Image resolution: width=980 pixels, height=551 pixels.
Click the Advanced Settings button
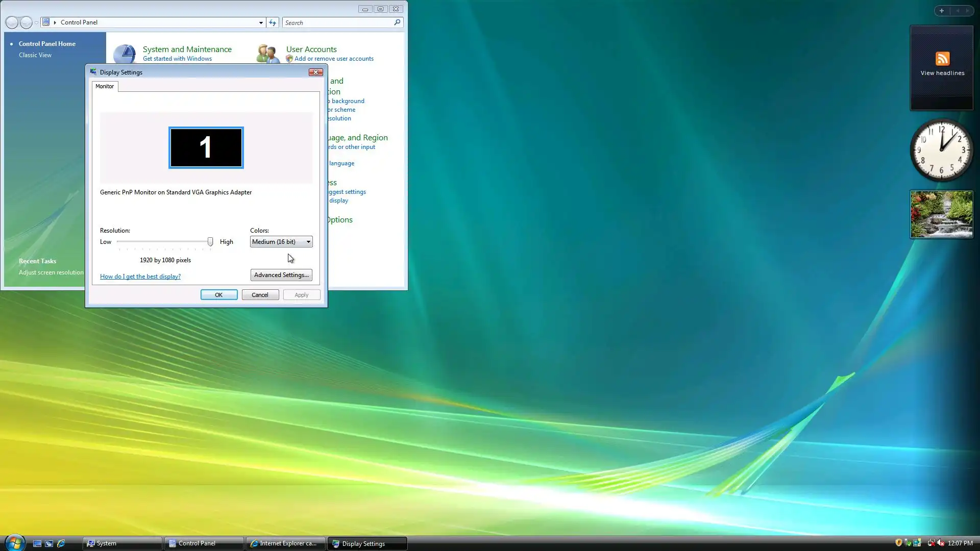click(281, 275)
